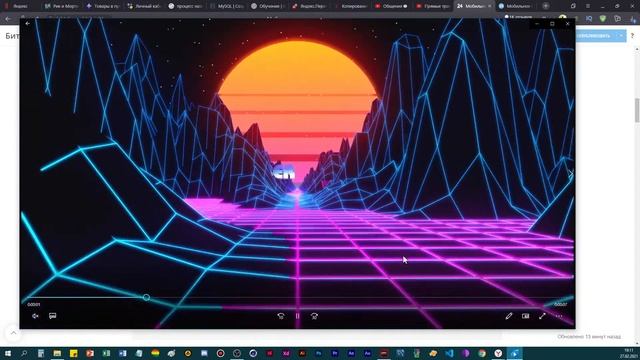Open Adobe XD from the taskbar
Screen dimensions: 640x360
pyautogui.click(x=286, y=353)
